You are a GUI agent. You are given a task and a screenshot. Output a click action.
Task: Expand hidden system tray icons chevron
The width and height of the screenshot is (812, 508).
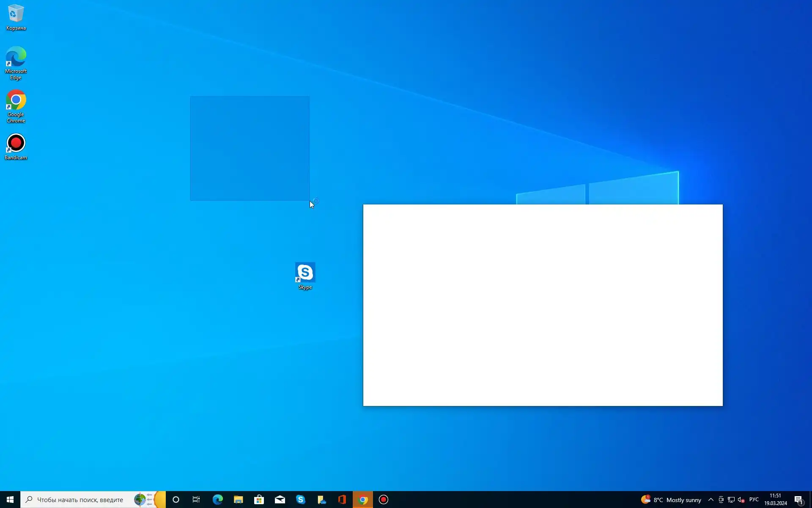click(711, 500)
